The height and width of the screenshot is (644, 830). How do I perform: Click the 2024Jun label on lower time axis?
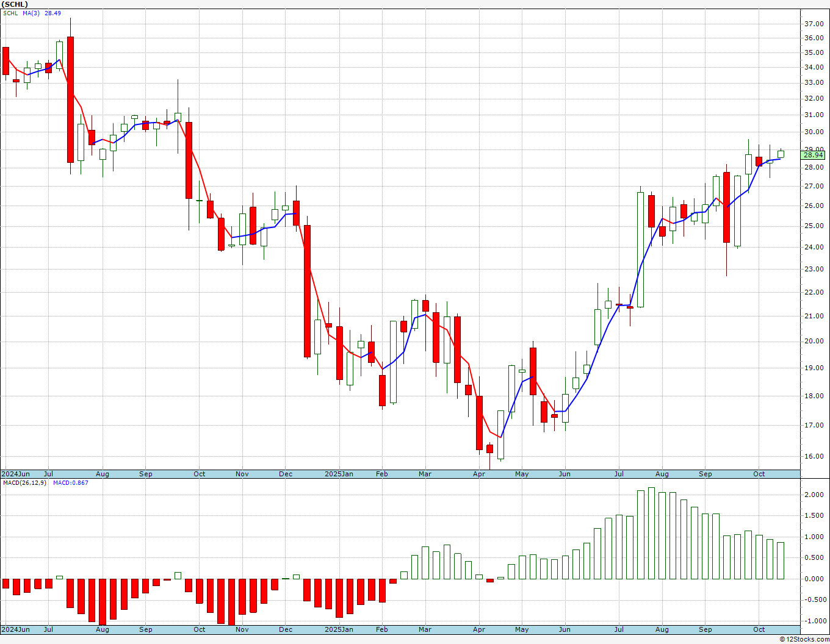16,629
